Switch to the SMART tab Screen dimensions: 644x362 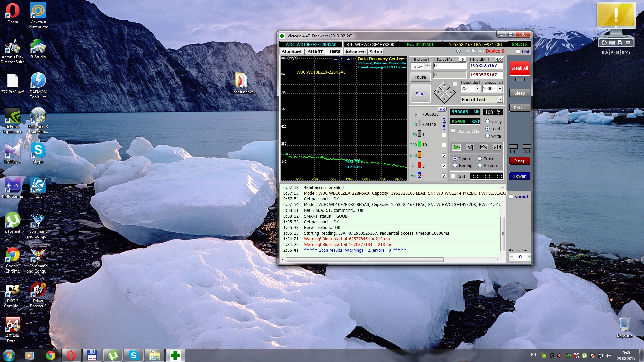[315, 52]
